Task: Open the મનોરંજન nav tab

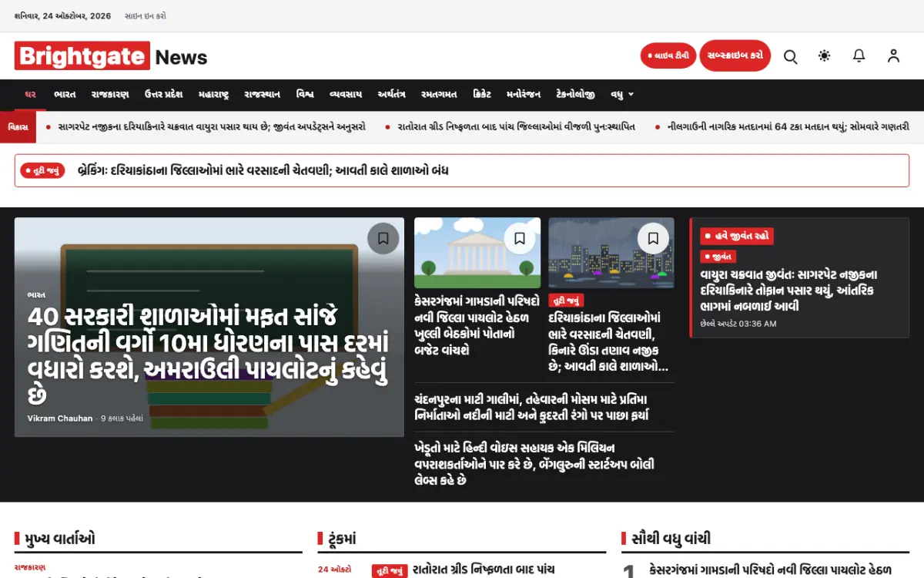Action: pyautogui.click(x=524, y=94)
